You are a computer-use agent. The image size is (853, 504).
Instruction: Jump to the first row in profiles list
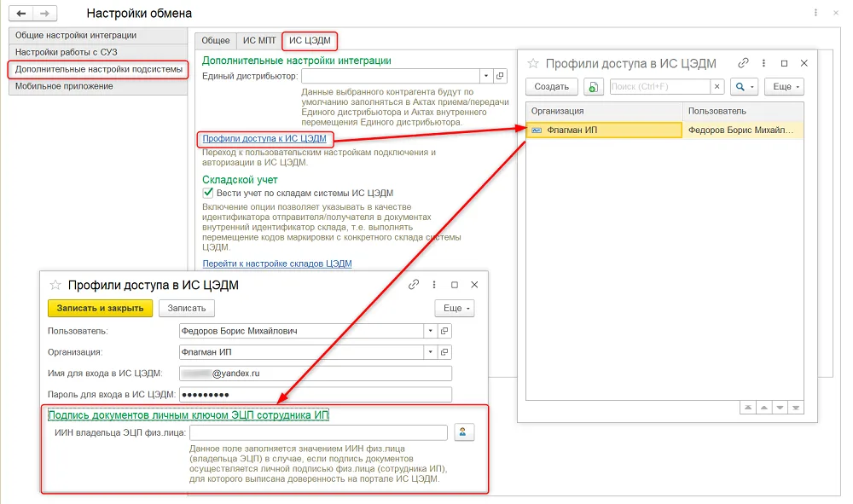coord(748,408)
